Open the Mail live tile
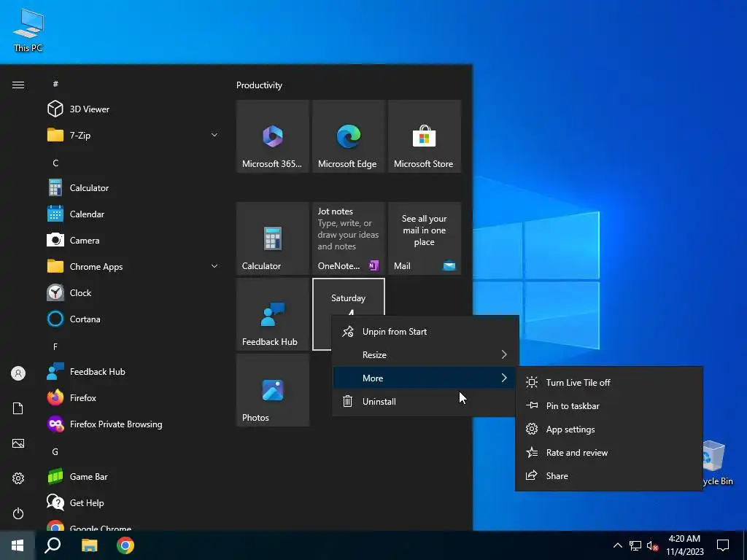Screen dimensions: 747x560 coord(424,238)
